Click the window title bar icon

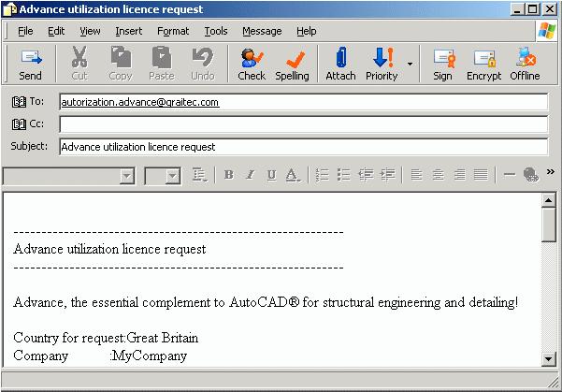[x=9, y=9]
